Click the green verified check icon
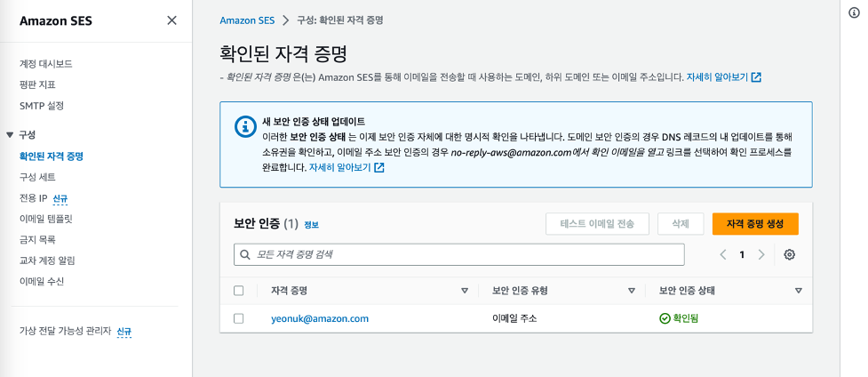Viewport: 868px width, 377px height. point(665,319)
